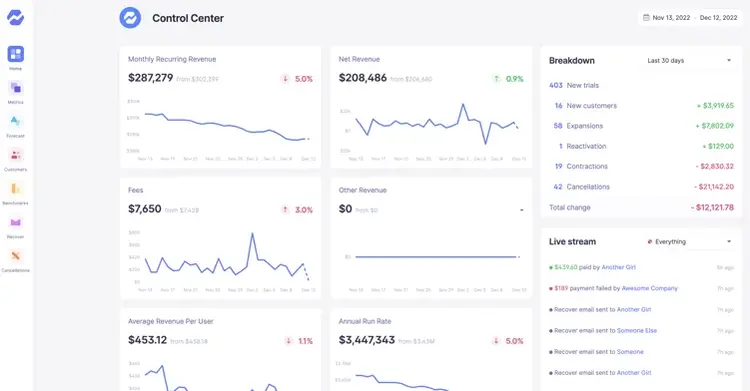Click the calendar icon in date range
The width and height of the screenshot is (750, 391).
[646, 18]
